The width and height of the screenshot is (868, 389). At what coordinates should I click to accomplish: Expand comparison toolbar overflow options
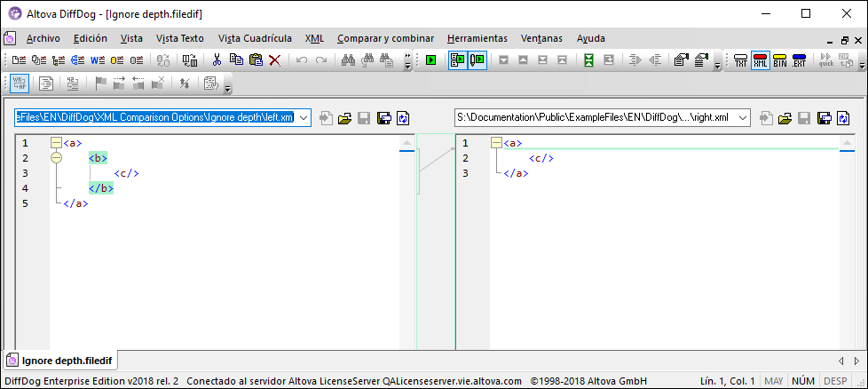click(717, 60)
